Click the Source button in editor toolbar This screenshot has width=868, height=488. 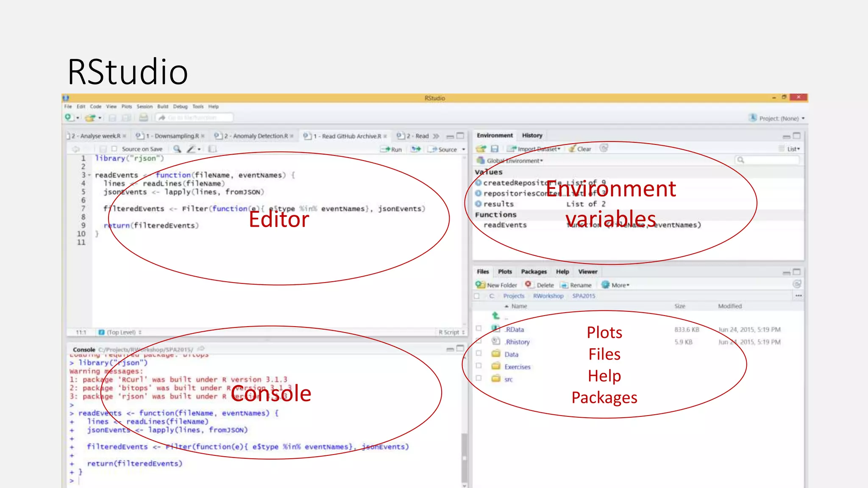(443, 149)
